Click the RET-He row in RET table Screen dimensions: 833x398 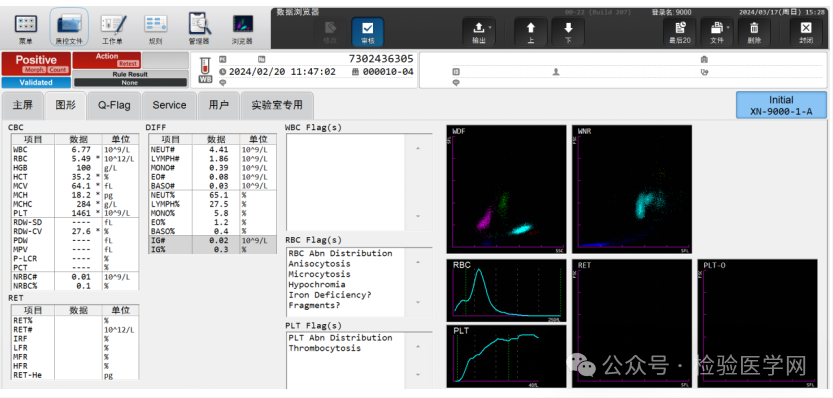(75, 375)
